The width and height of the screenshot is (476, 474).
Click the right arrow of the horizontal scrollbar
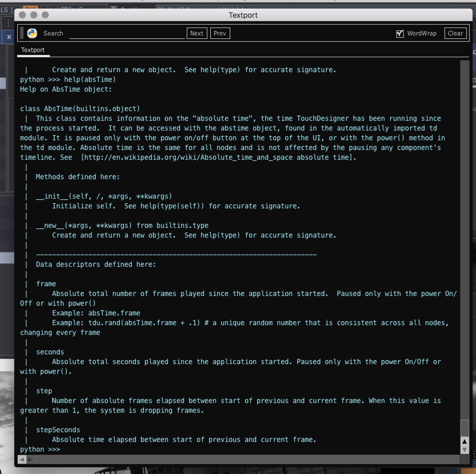coord(30,460)
